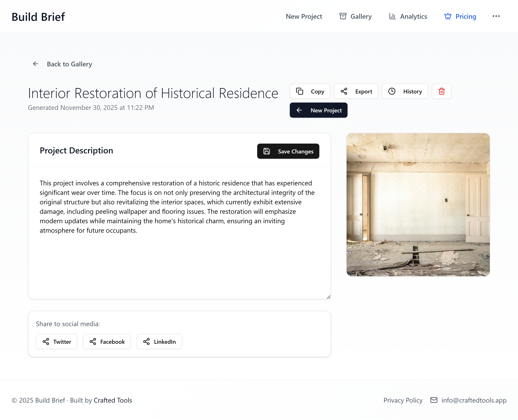Click the Copy icon button
Viewport: 518px width, 420px height.
click(300, 91)
